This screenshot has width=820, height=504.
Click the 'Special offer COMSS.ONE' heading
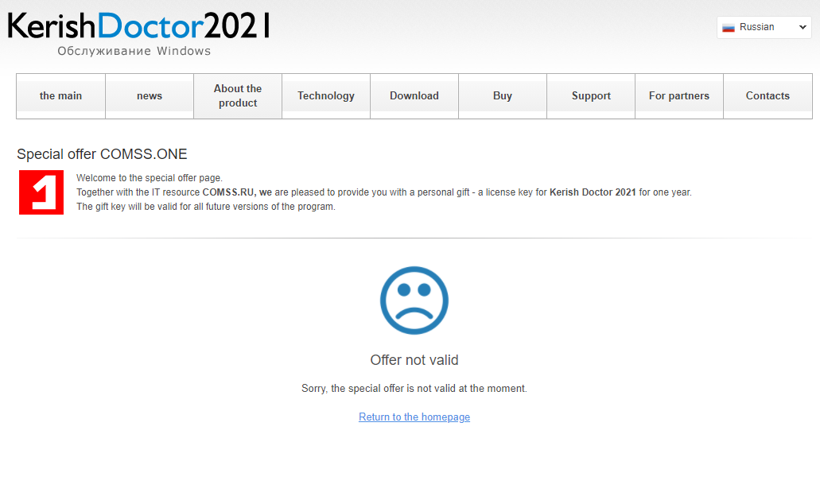[102, 154]
